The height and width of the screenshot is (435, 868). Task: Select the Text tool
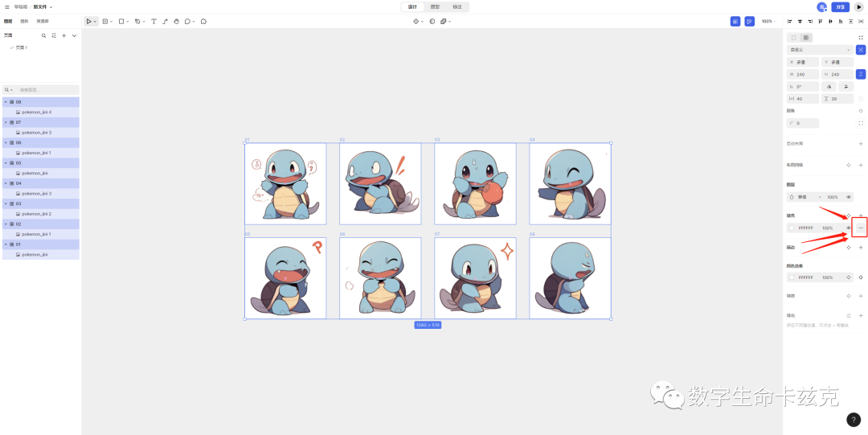point(154,21)
